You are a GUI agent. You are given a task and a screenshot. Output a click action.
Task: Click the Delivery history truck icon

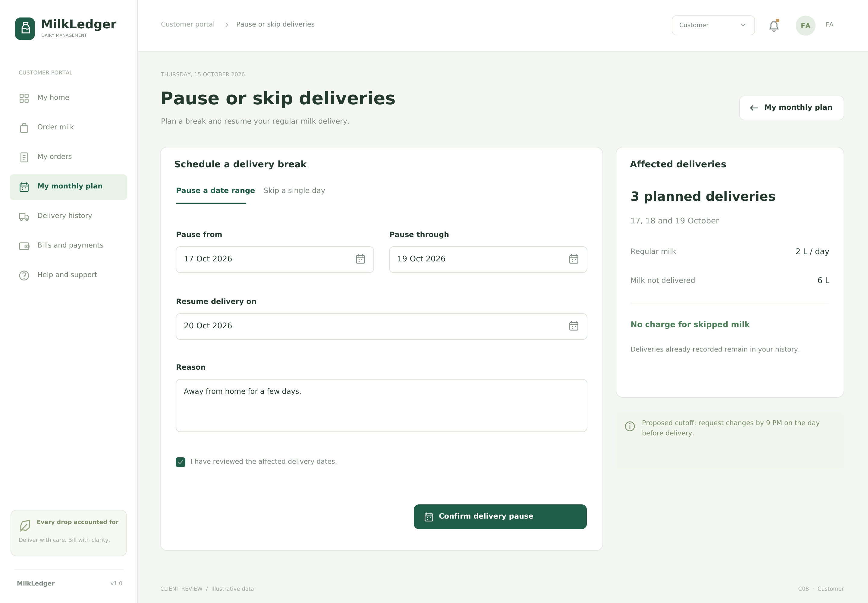[x=24, y=216]
